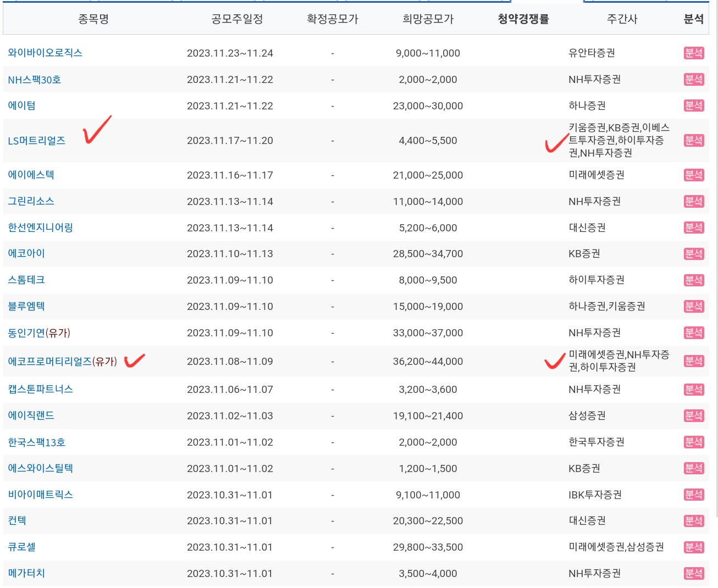Open 한선엔지니어링 stock link

[40, 228]
